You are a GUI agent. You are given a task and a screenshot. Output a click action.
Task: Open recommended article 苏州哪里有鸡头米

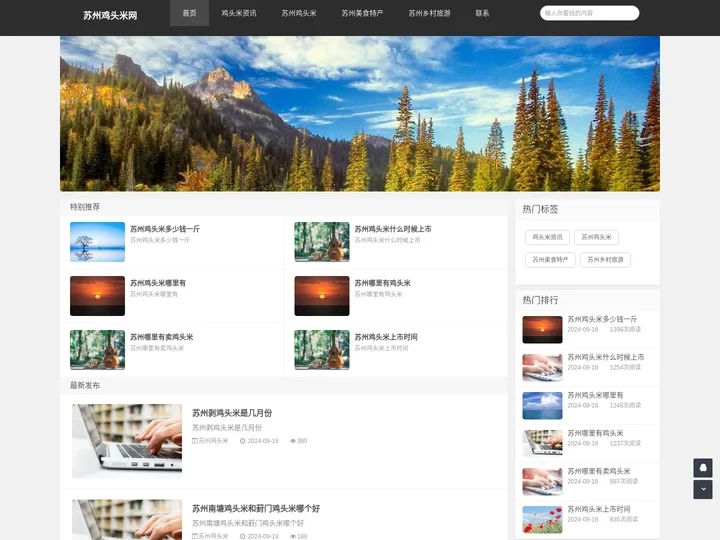point(382,283)
